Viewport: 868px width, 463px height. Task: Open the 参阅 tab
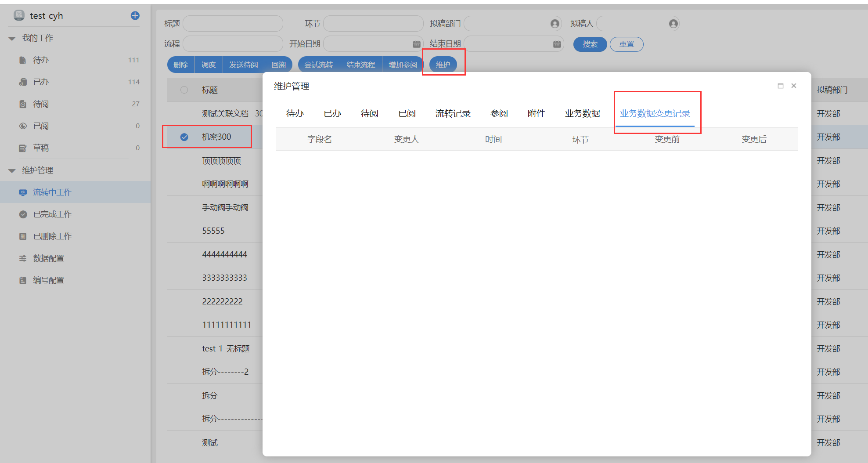coord(499,114)
